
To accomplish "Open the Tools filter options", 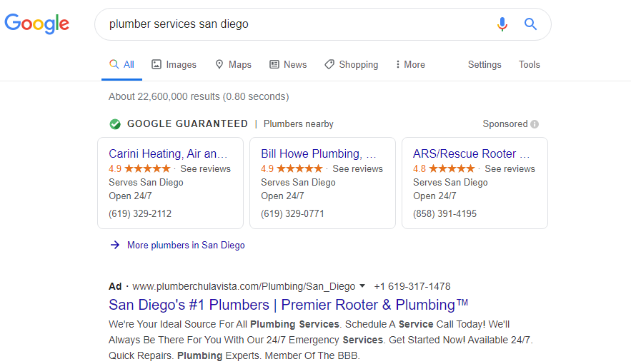I will coord(530,64).
